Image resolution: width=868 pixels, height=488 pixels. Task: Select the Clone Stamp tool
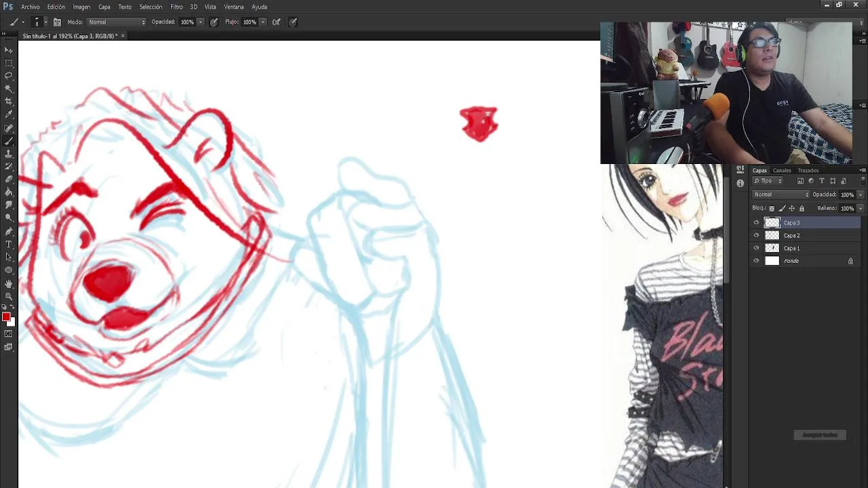[9, 154]
